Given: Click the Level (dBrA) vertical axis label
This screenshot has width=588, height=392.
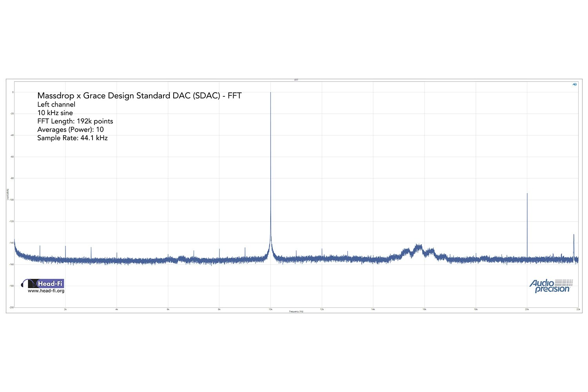Looking at the screenshot, I should tap(8, 194).
